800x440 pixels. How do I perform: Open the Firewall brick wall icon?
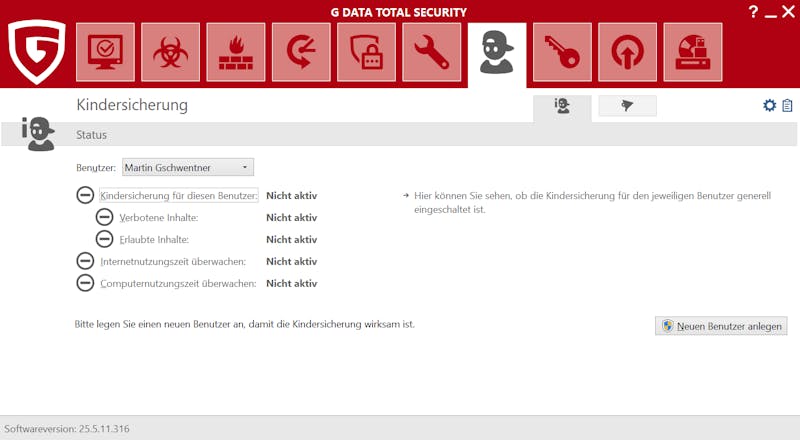tap(236, 52)
